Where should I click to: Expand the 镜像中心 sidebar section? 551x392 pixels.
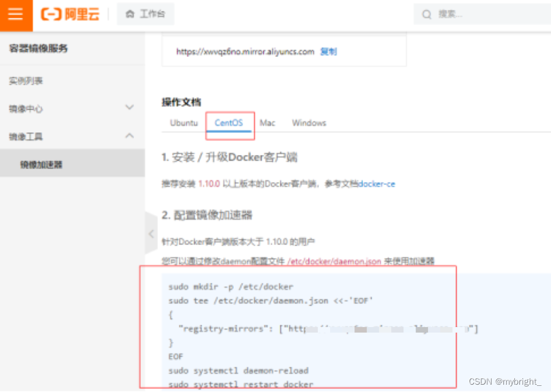tap(130, 108)
